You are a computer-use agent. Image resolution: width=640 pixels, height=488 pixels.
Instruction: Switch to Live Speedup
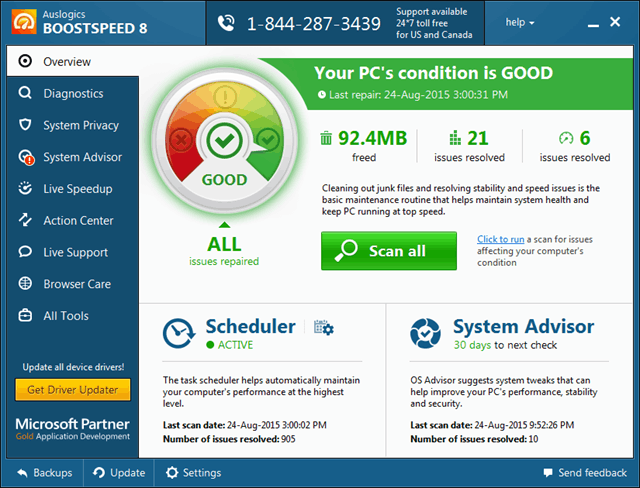coord(73,189)
